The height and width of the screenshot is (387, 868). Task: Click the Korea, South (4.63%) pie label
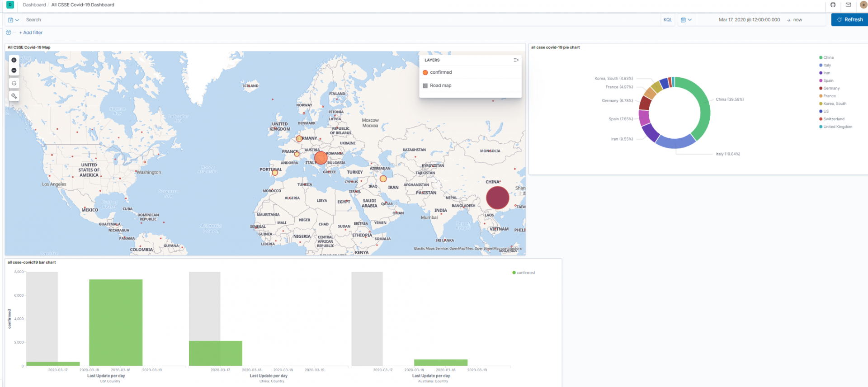click(614, 79)
